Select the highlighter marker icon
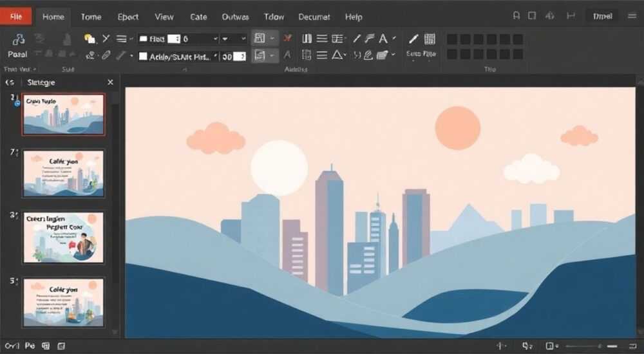 pos(370,39)
